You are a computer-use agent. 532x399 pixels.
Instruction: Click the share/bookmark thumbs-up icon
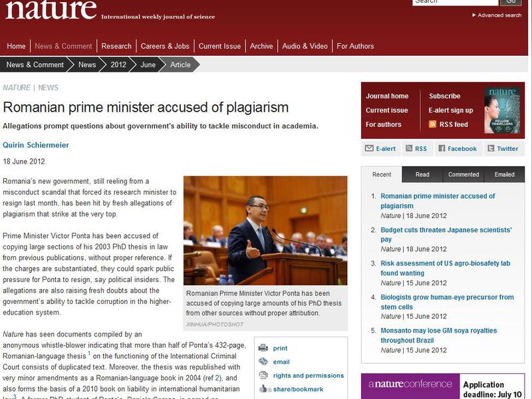click(263, 389)
